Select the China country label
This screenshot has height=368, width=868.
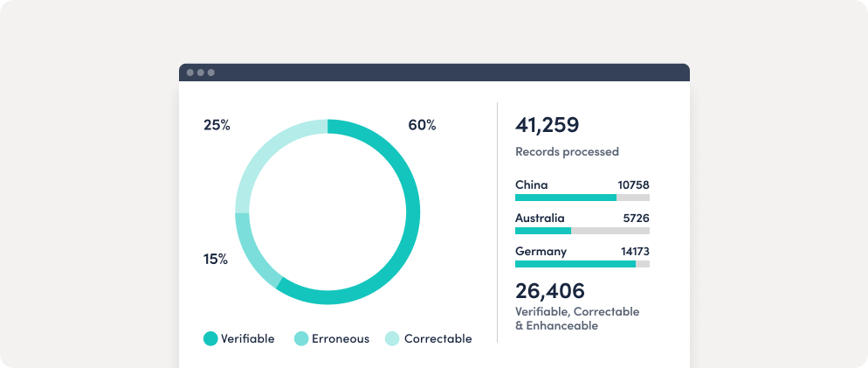[532, 184]
